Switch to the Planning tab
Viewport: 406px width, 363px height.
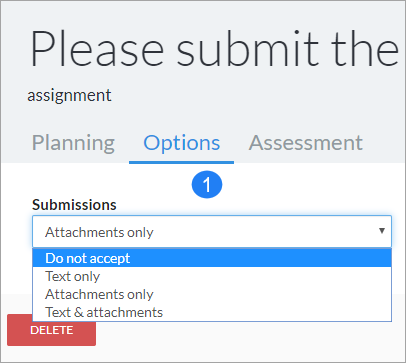tap(73, 143)
